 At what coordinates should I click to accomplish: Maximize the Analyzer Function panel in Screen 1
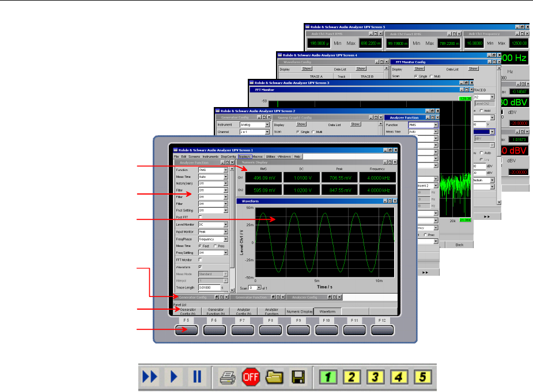click(228, 163)
